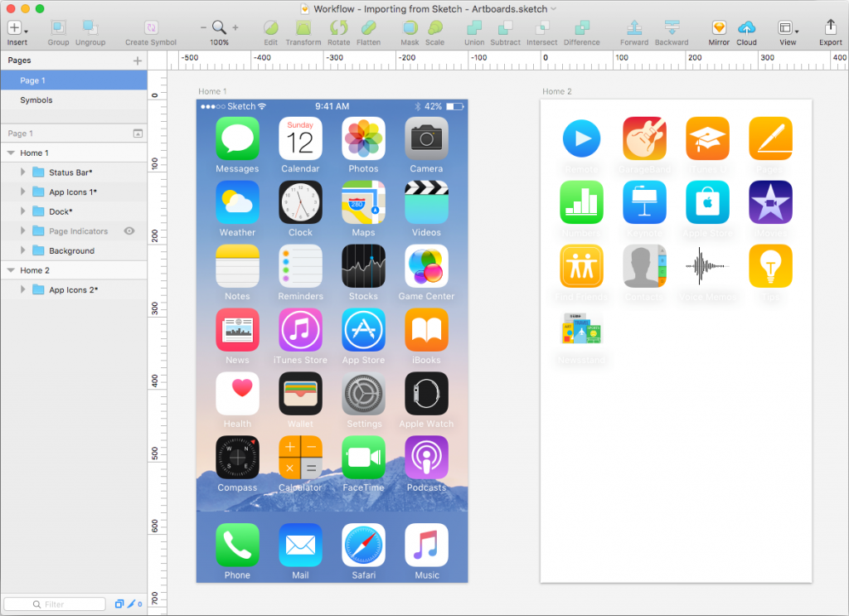849x616 pixels.
Task: Expand the Dock layer group
Action: [22, 211]
